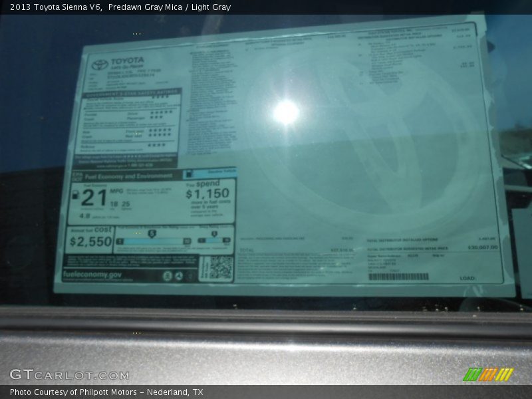Viewport: 532px width, 399px height.
Task: Click the Predawn Gray Mica / Light Gray caption
Action: point(170,7)
